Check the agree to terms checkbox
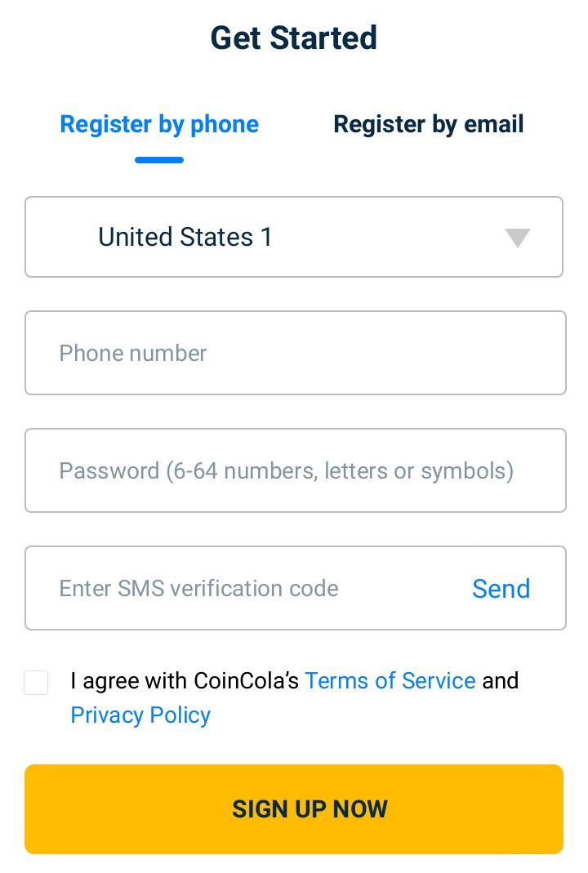The height and width of the screenshot is (873, 588). point(36,683)
